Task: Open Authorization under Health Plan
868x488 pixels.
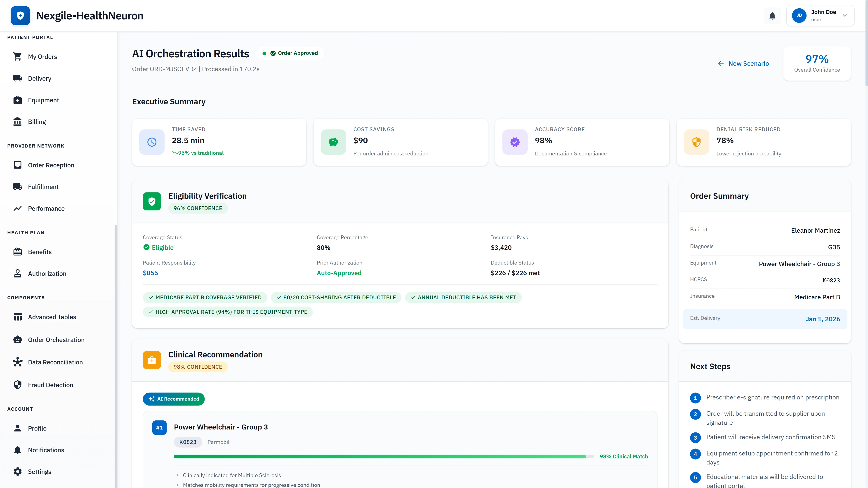Action: (x=47, y=273)
